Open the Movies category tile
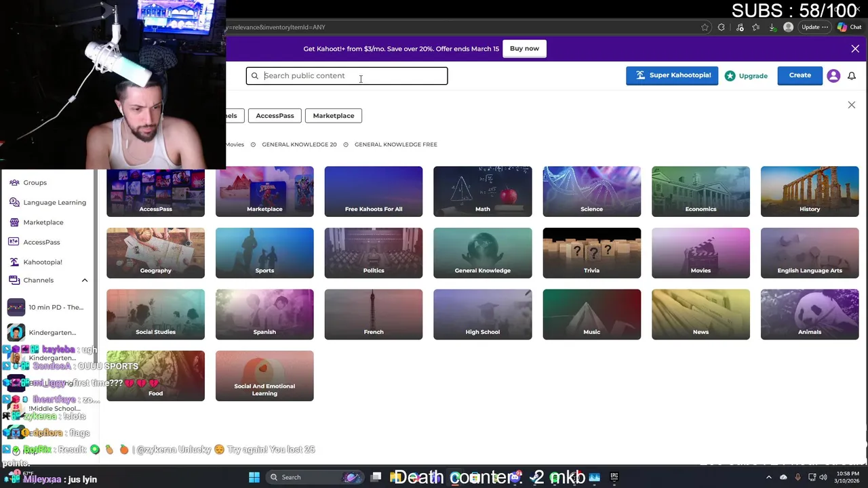This screenshot has height=488, width=868. pos(701,253)
